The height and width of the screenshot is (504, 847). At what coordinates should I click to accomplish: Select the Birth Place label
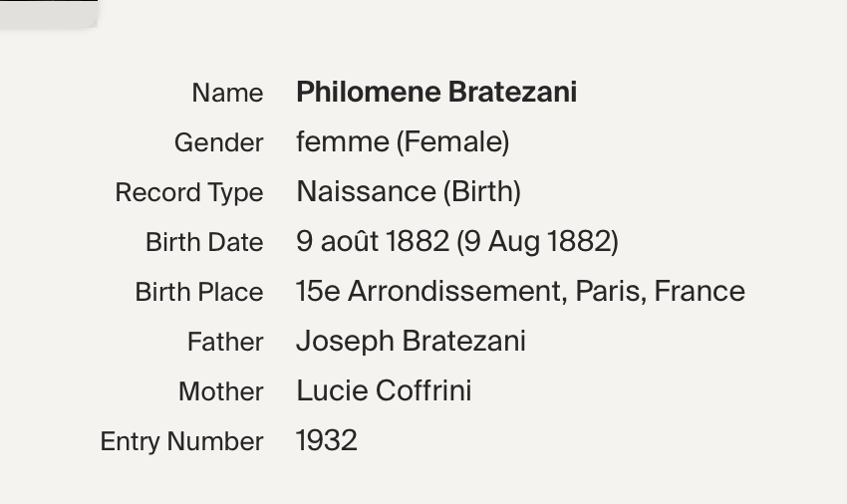pyautogui.click(x=198, y=292)
